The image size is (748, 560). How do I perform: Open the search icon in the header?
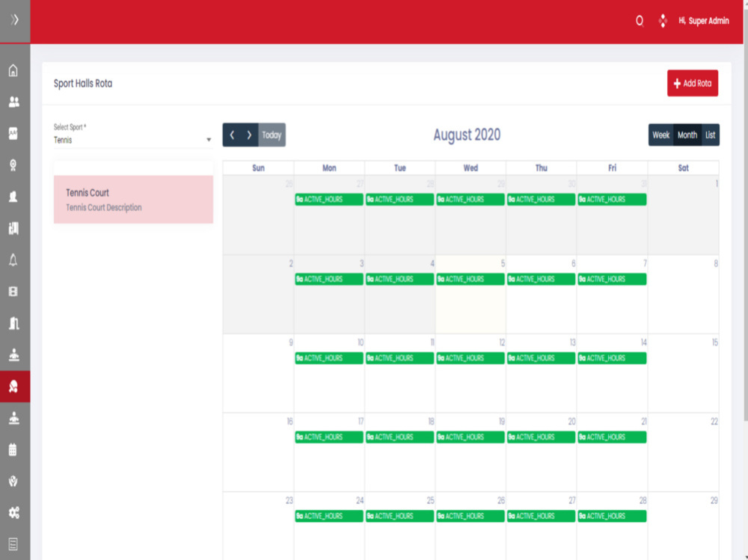638,21
